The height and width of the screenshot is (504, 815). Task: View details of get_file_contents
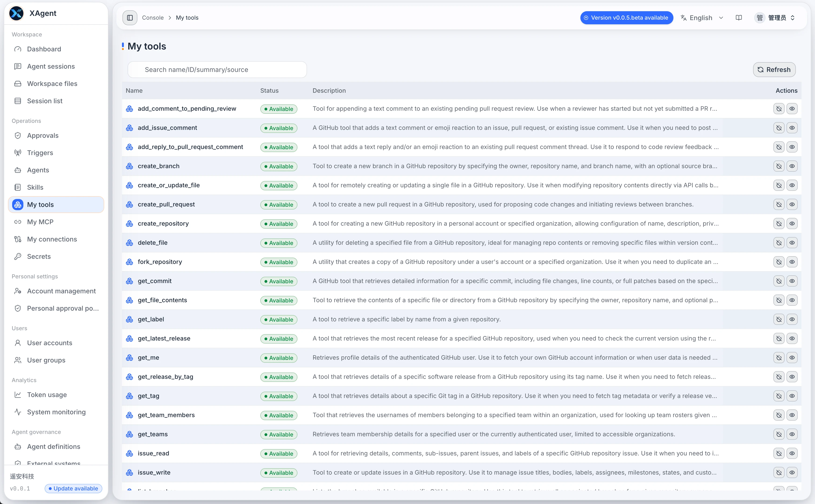point(792,300)
